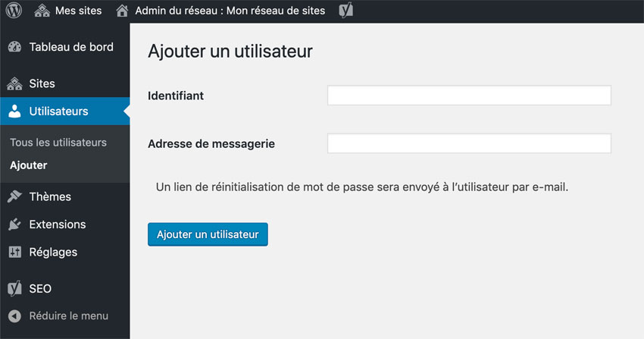Open Admin du réseau : Mon réseau de sites

coord(230,11)
